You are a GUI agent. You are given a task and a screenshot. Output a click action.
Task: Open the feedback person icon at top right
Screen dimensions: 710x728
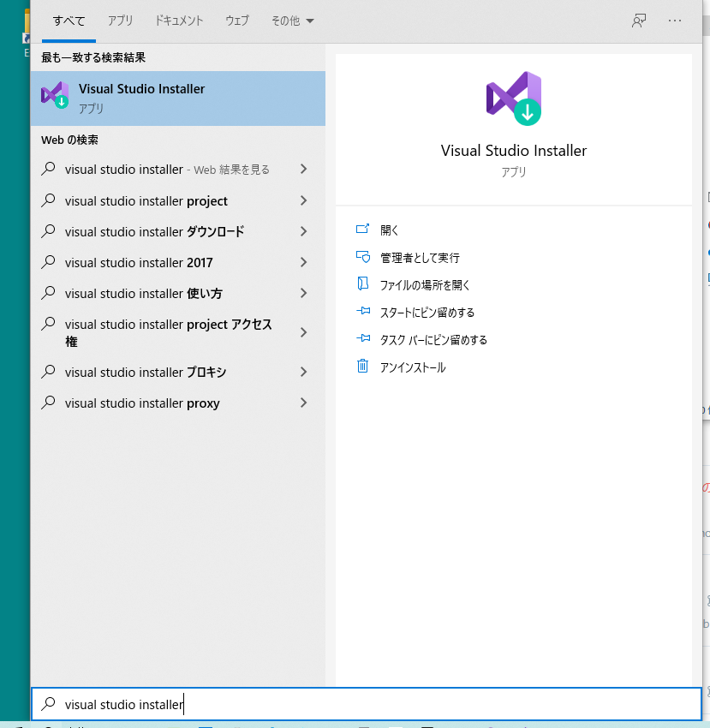tap(639, 21)
